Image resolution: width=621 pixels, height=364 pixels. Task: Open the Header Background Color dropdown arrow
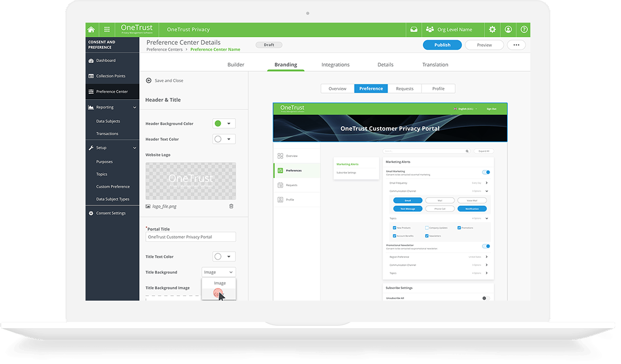(229, 124)
